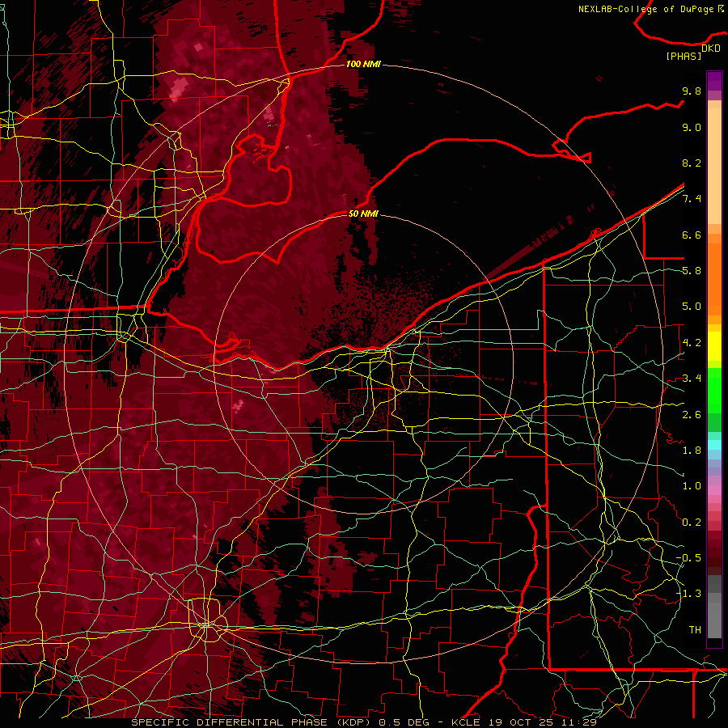
Task: Click the KCLE radar site identifier
Action: [466, 722]
